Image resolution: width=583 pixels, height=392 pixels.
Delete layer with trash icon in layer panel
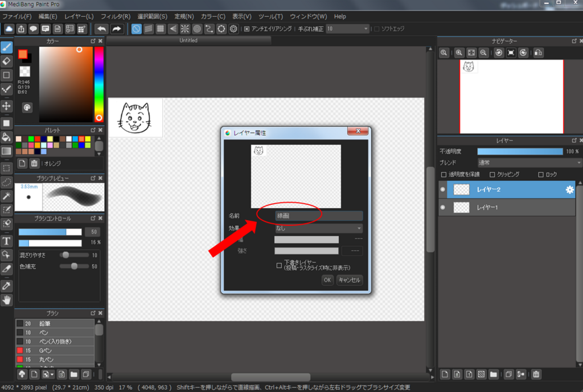[536, 374]
